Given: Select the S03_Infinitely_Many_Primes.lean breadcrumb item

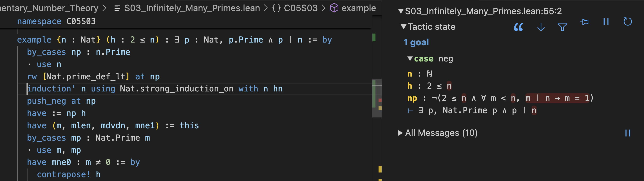Looking at the screenshot, I should (x=192, y=8).
